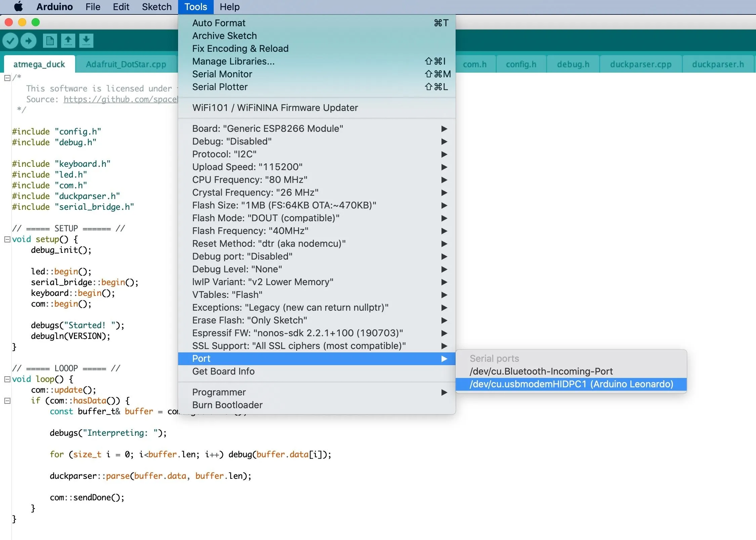Viewport: 756px width, 540px height.
Task: Click the Verify checkmark toolbar button
Action: click(10, 41)
